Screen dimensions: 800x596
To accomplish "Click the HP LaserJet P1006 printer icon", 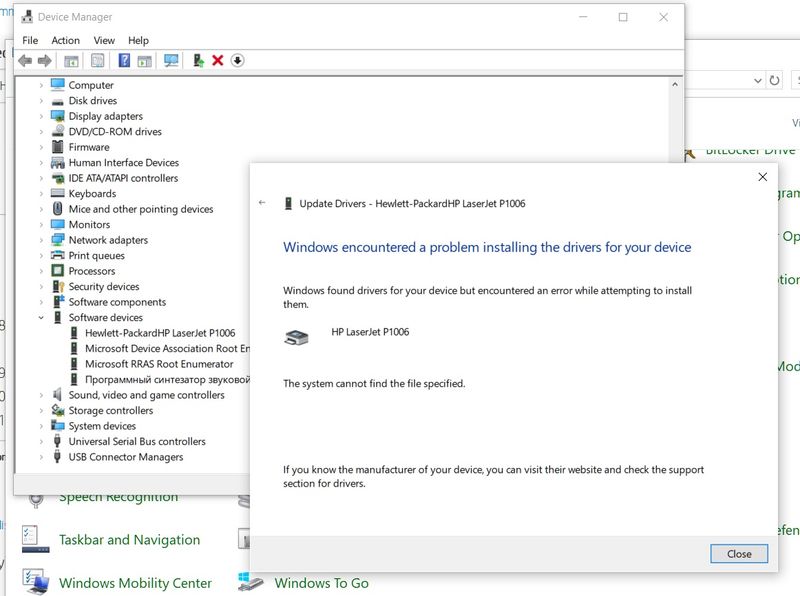I will point(296,337).
